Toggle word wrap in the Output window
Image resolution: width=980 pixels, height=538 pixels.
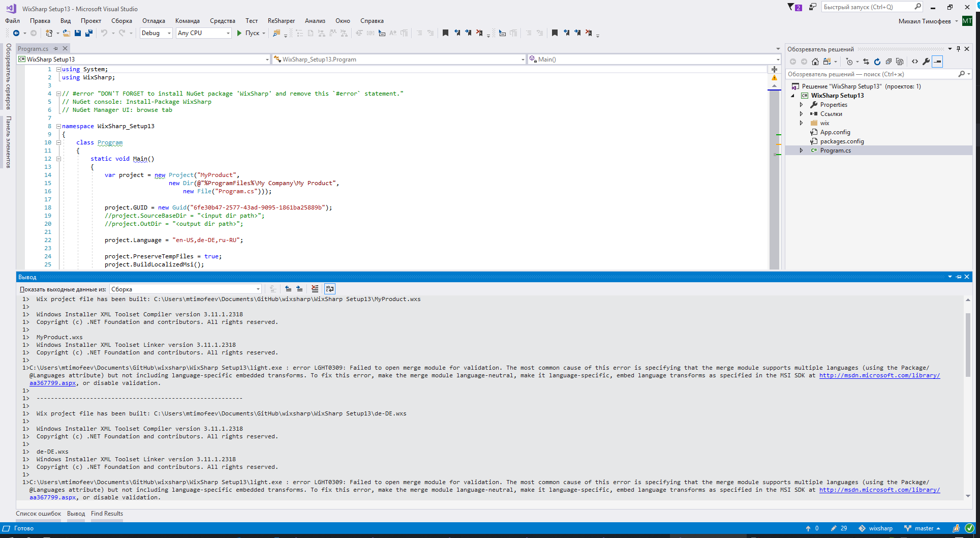coord(330,289)
